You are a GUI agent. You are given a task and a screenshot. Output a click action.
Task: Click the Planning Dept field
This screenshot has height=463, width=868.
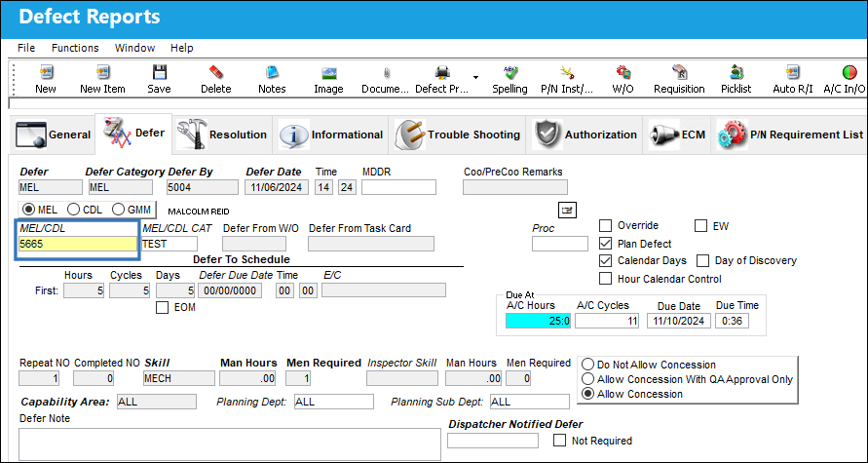[x=334, y=402]
